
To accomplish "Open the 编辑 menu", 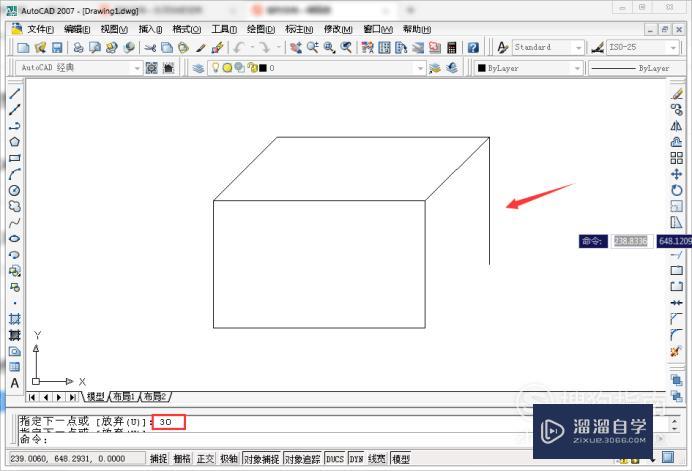I will tap(77, 29).
